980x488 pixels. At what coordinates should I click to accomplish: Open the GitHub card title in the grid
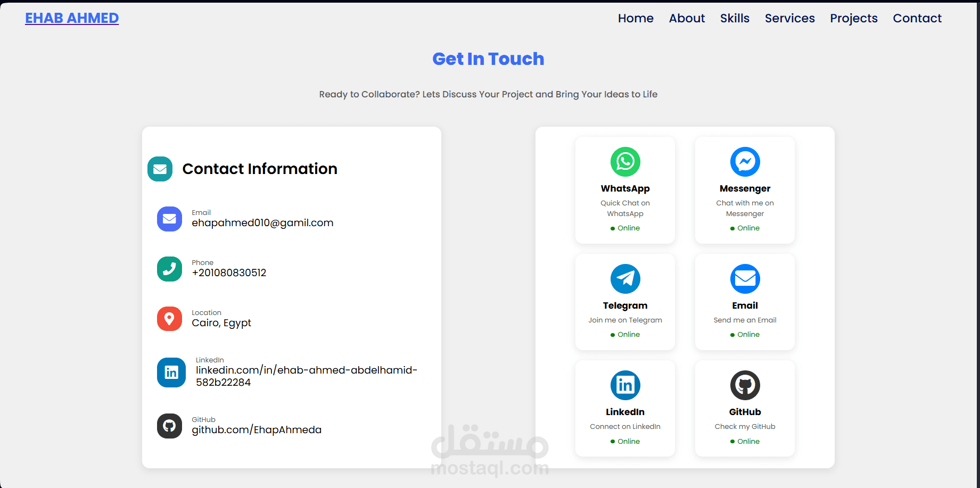pos(745,412)
